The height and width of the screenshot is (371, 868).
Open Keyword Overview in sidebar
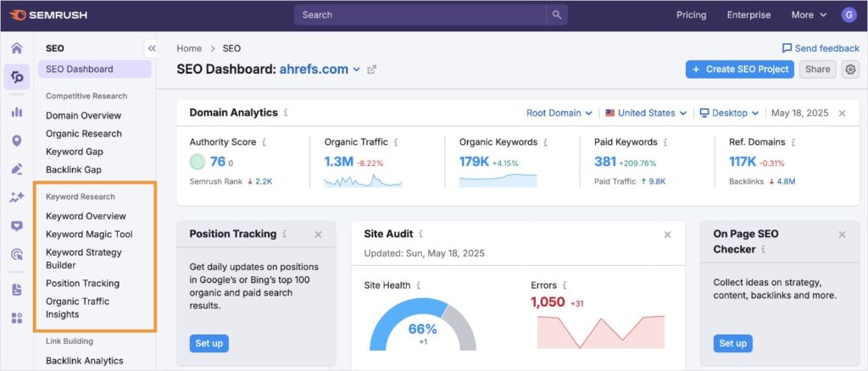tap(86, 216)
